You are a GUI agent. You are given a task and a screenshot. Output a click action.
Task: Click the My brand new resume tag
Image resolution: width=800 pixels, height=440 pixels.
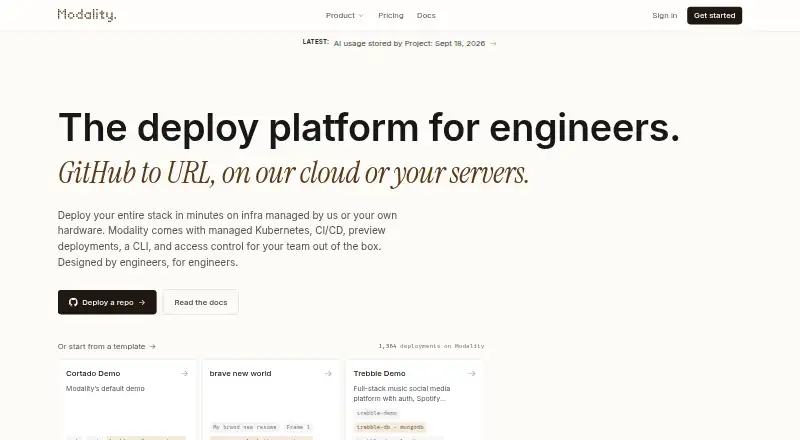point(244,427)
